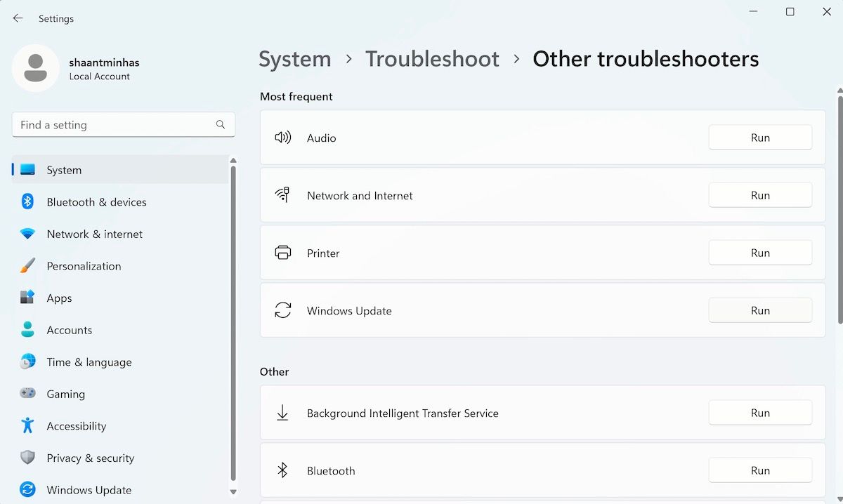Click the Printer row label
The image size is (843, 504).
tap(323, 253)
